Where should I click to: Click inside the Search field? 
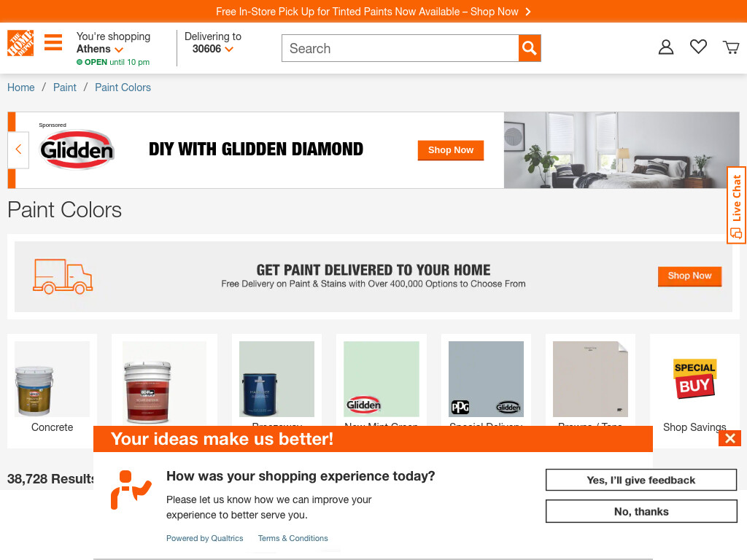400,48
